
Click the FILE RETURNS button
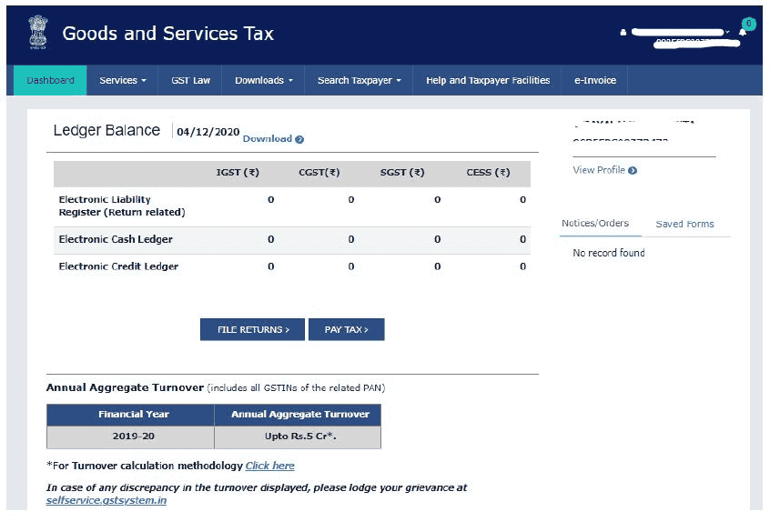[x=251, y=329]
